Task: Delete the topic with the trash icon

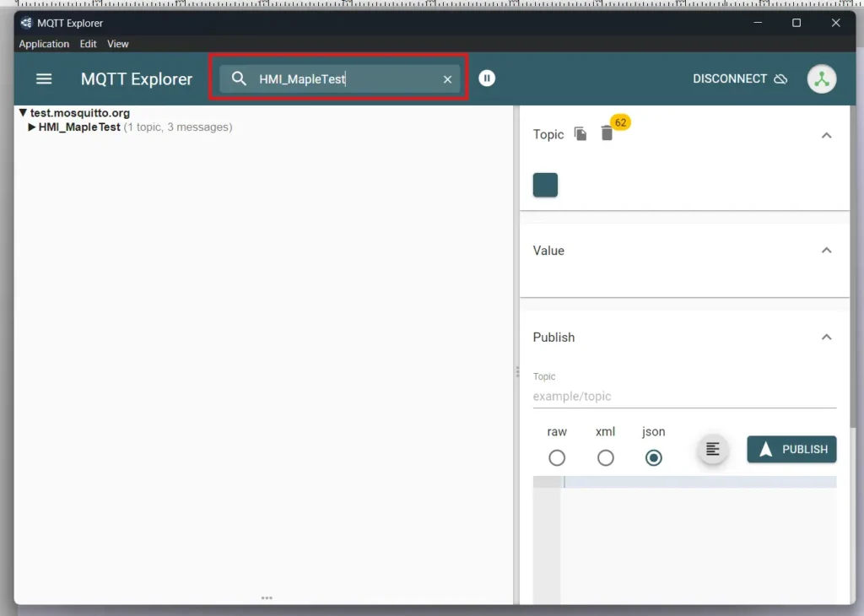Action: click(x=607, y=134)
